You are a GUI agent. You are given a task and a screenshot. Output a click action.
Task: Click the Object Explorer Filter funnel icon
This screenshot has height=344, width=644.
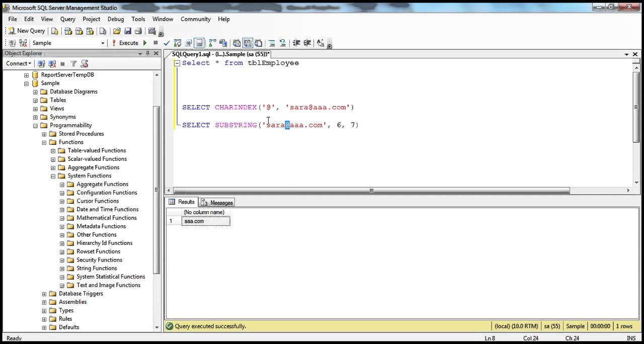(73, 64)
